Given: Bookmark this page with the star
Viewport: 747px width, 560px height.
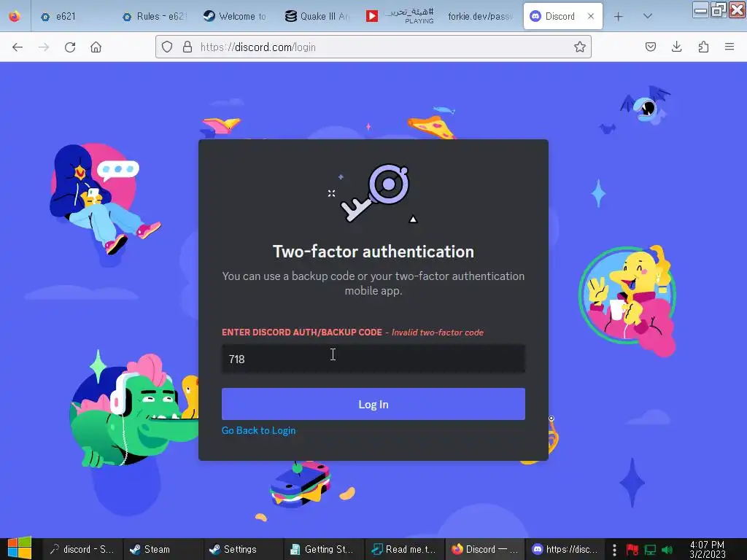Looking at the screenshot, I should coord(579,47).
